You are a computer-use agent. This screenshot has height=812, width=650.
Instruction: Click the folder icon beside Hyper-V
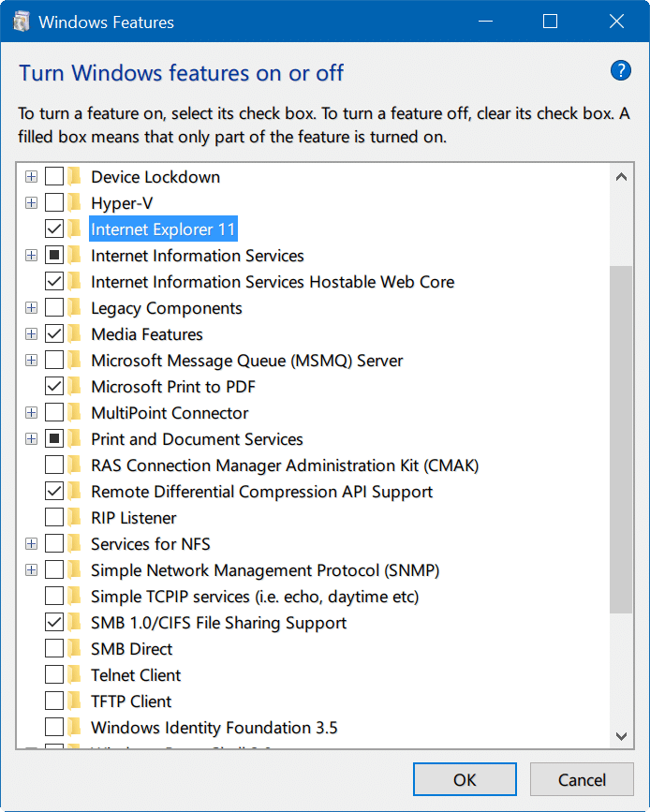pos(75,203)
